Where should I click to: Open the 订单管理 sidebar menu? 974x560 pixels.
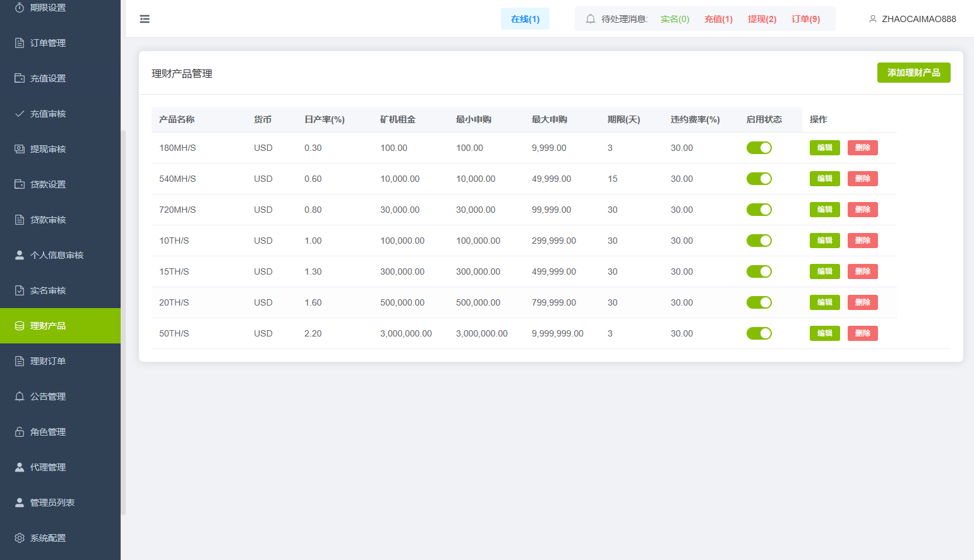point(48,43)
